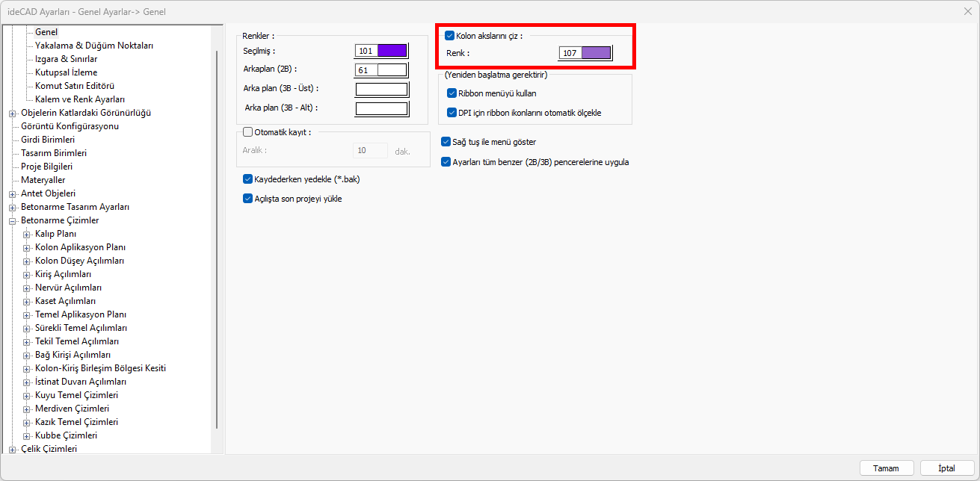Toggle DPI için ribbon ikonlarını otomatik ölçekle
The image size is (980, 481).
(x=452, y=113)
